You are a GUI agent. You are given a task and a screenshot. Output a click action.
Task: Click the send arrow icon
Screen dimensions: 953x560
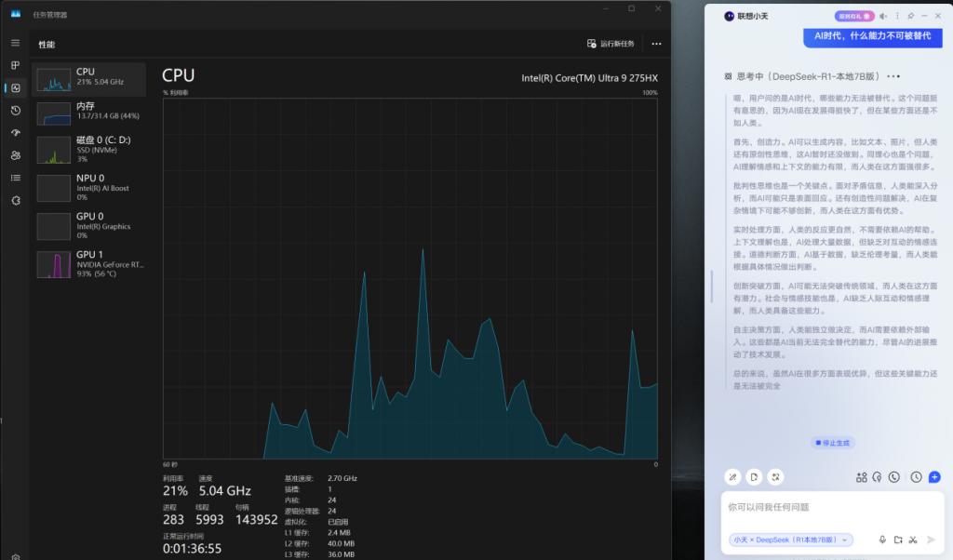[x=931, y=540]
